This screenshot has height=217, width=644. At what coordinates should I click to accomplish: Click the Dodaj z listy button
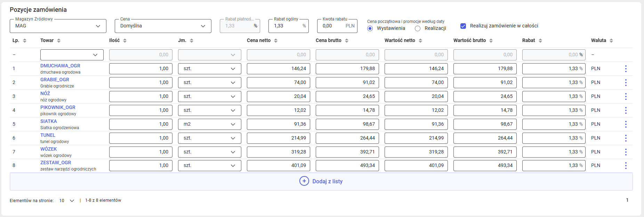coord(321,181)
